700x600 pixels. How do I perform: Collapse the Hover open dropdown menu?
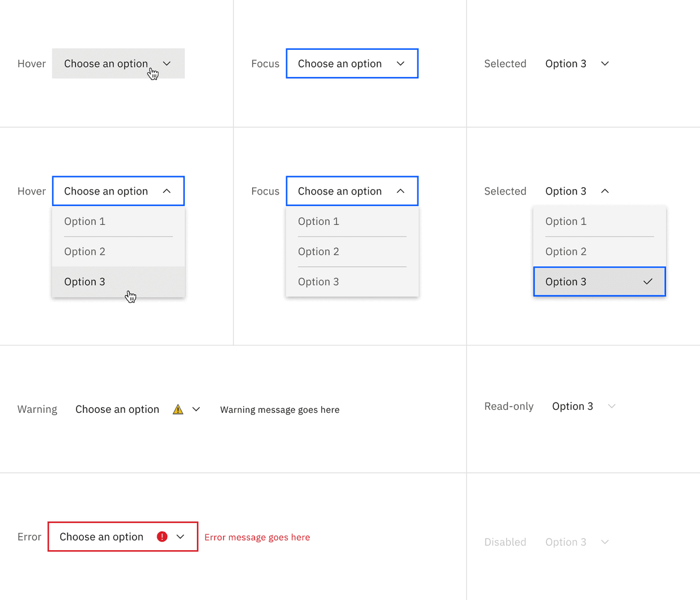pos(166,190)
